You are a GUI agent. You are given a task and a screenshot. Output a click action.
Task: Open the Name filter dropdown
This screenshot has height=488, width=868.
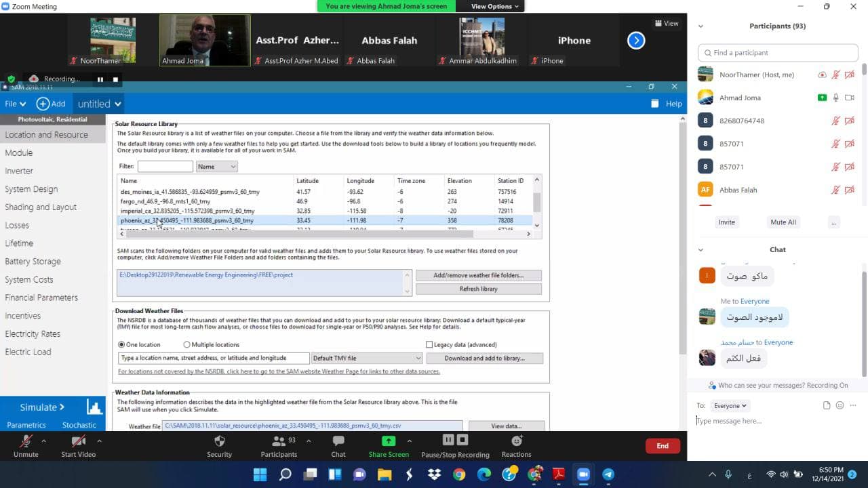[x=216, y=167]
